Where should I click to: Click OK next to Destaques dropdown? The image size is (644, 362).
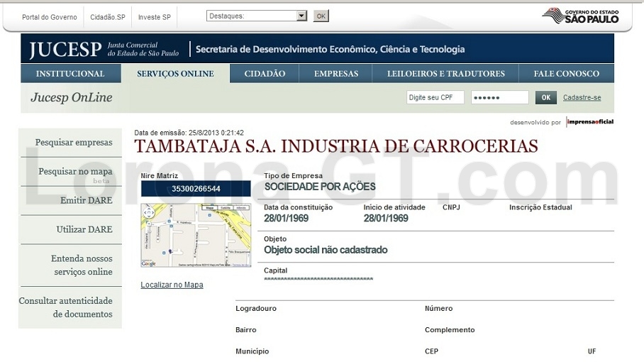coord(321,16)
